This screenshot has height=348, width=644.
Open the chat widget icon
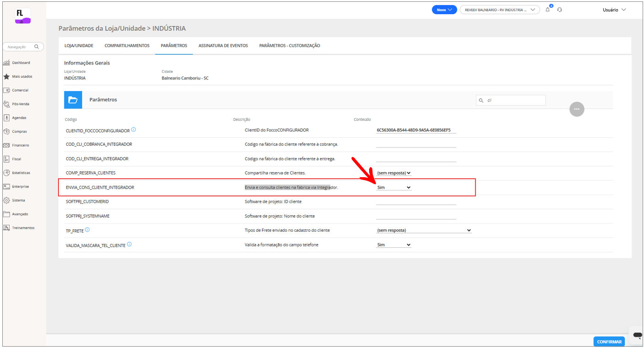pos(637,335)
